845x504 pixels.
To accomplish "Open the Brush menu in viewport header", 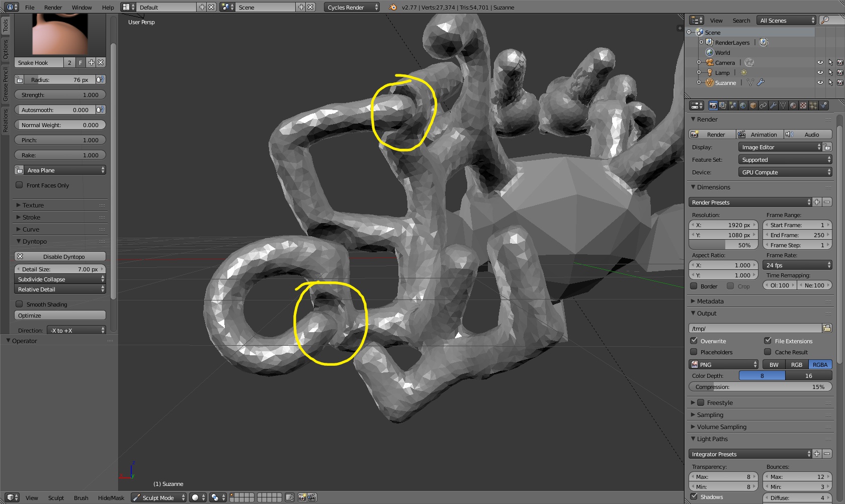I will pos(81,497).
